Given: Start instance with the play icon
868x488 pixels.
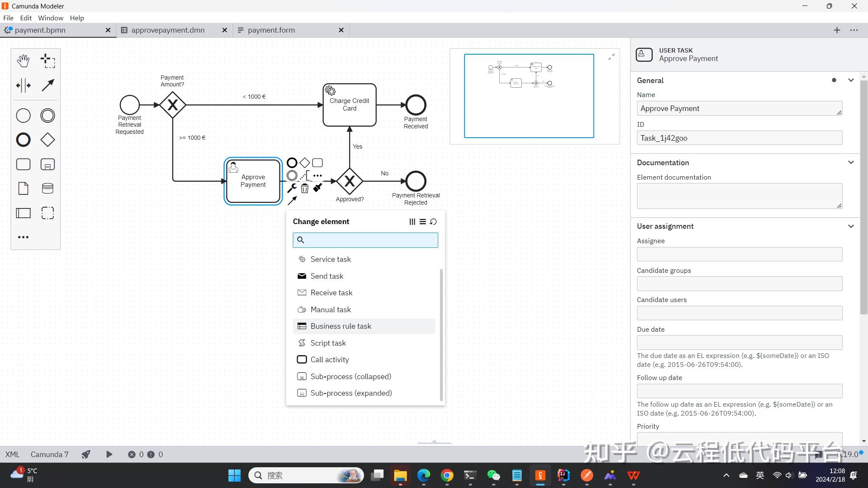Looking at the screenshot, I should click(x=109, y=455).
